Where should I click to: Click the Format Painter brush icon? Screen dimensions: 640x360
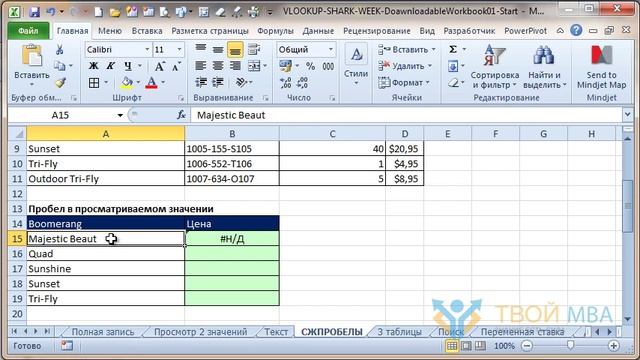click(60, 83)
